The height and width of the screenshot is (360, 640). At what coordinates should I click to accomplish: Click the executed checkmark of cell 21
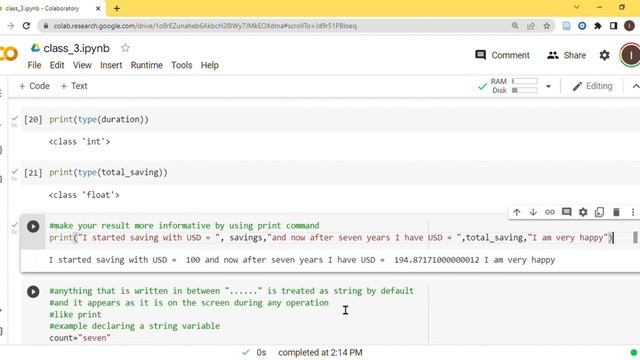click(14, 171)
